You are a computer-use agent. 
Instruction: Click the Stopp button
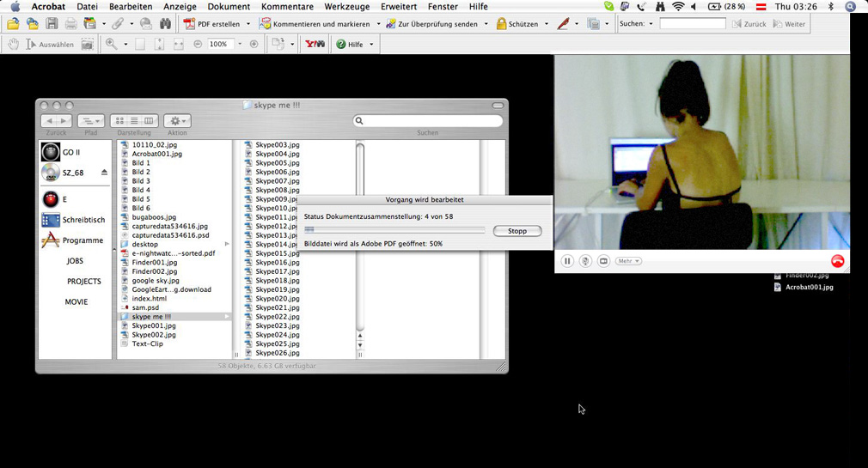517,231
